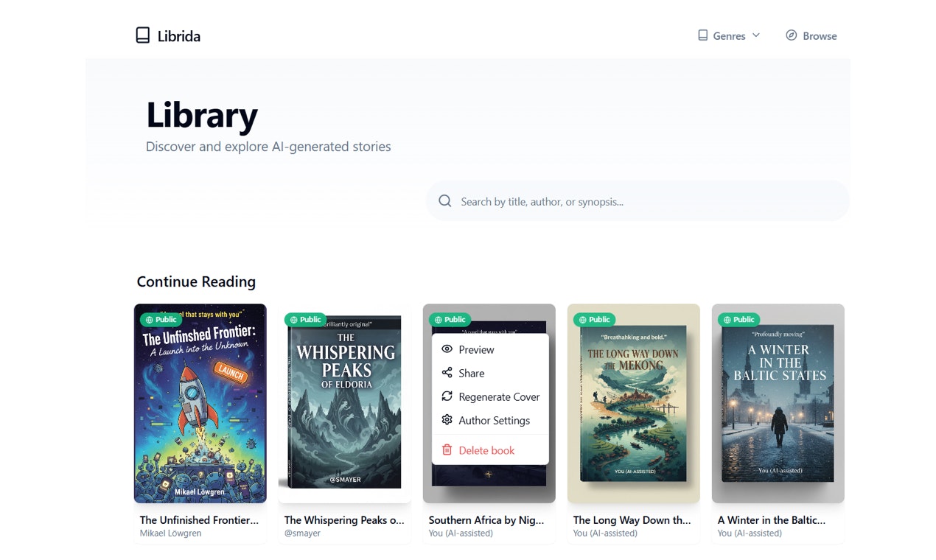This screenshot has height=560, width=936.
Task: Click the eye icon next to Preview
Action: (447, 349)
